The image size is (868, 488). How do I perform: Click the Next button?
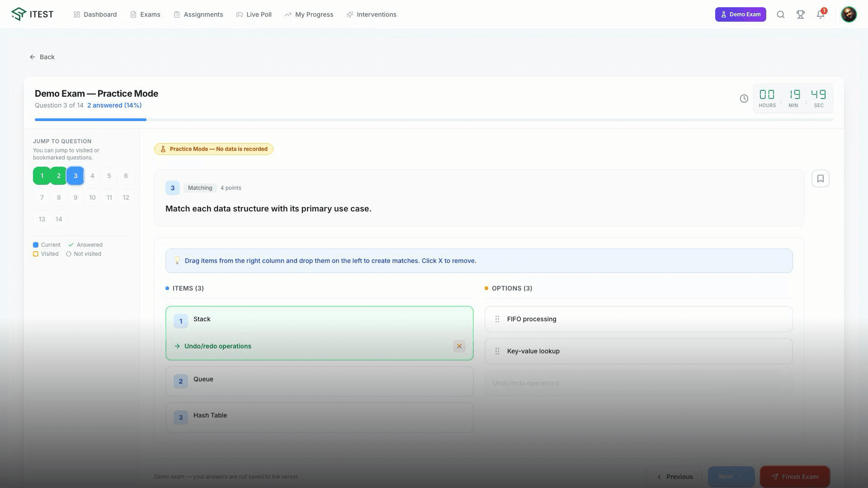tap(731, 477)
